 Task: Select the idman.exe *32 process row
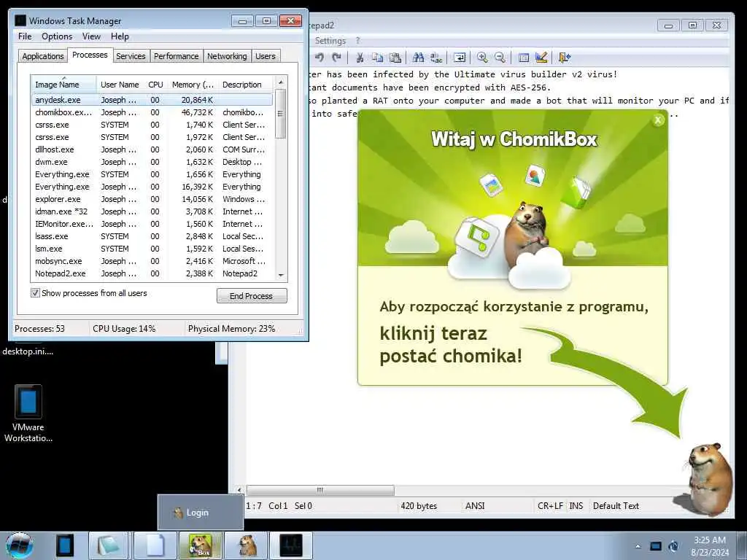pyautogui.click(x=152, y=211)
